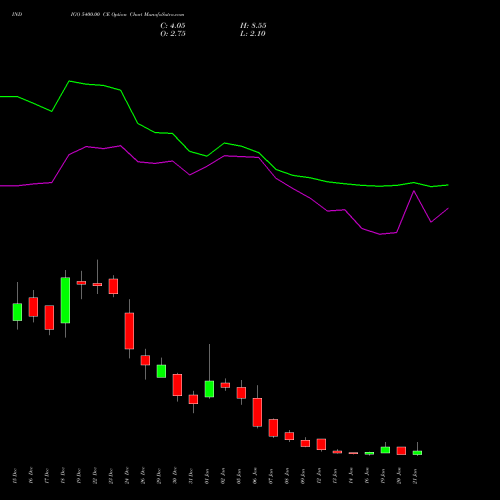Click the '06 Jan' date axis label

(255, 476)
